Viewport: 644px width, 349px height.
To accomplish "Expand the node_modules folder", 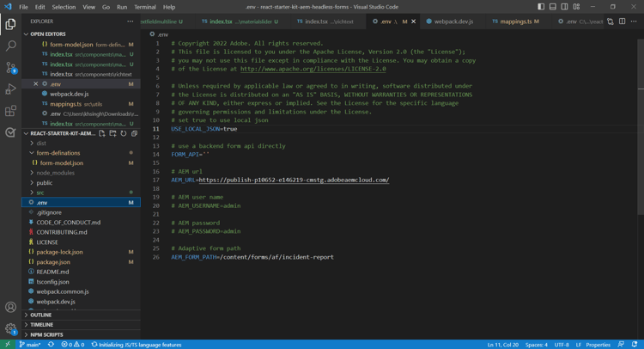I will [x=81, y=173].
